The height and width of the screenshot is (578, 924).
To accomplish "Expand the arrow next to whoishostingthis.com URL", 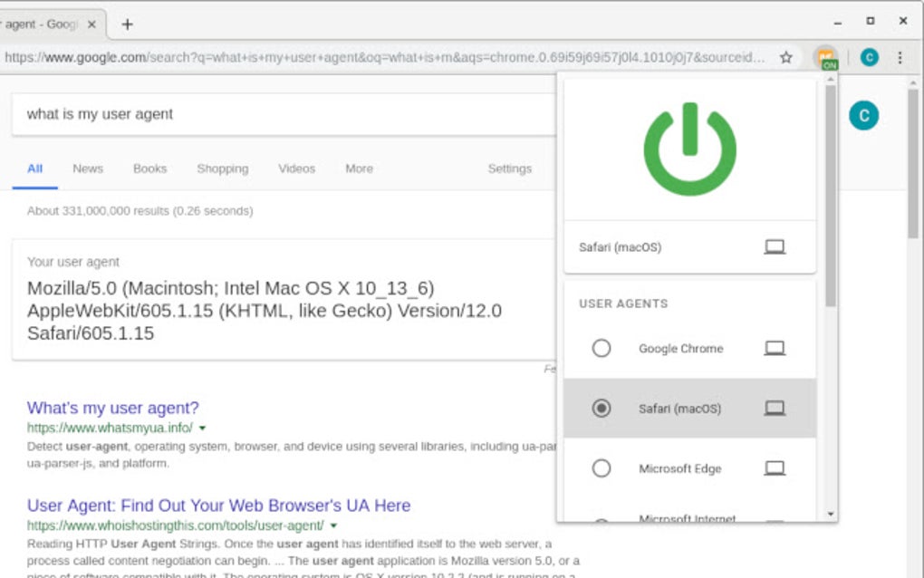I will tap(332, 525).
